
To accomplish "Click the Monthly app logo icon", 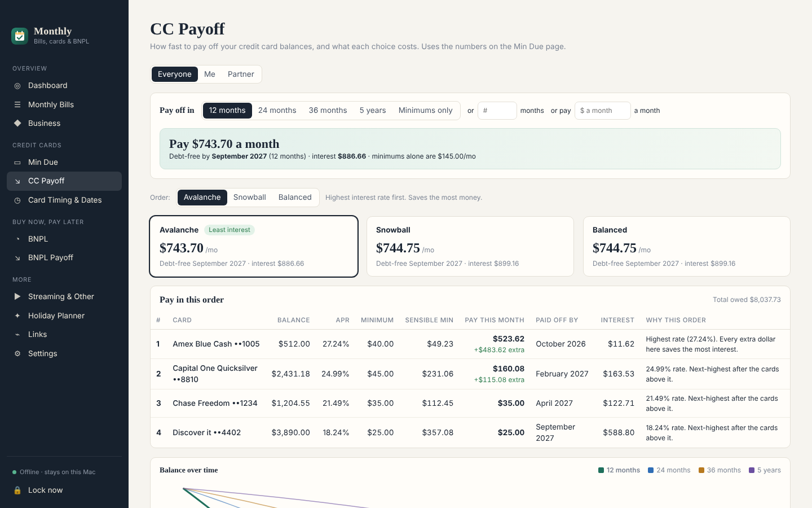I will [x=20, y=36].
